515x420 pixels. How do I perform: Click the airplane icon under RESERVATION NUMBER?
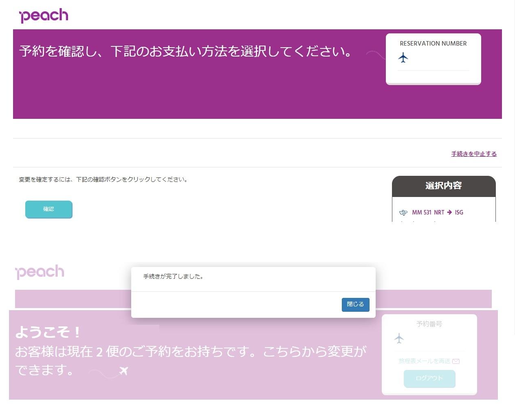point(403,58)
